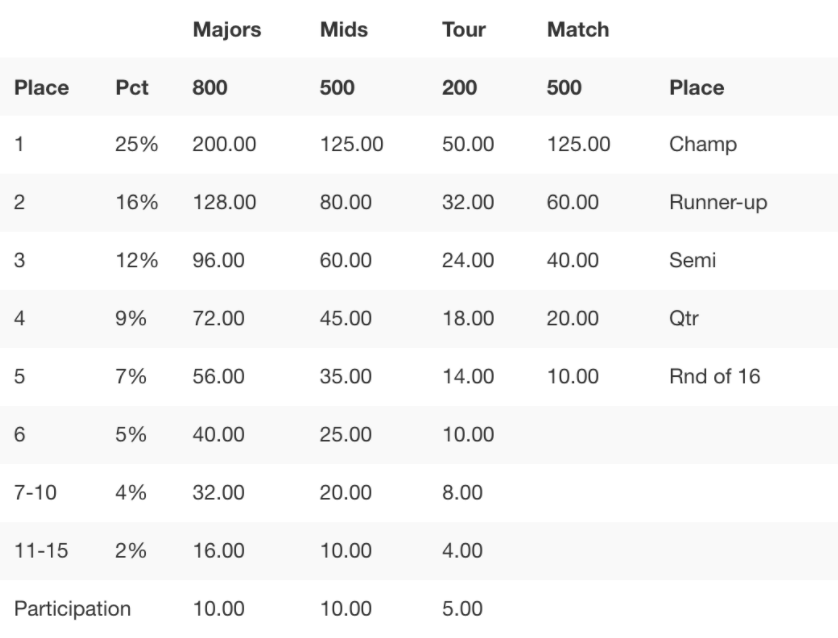Click the Mids column header
The width and height of the screenshot is (838, 638).
coord(344,29)
